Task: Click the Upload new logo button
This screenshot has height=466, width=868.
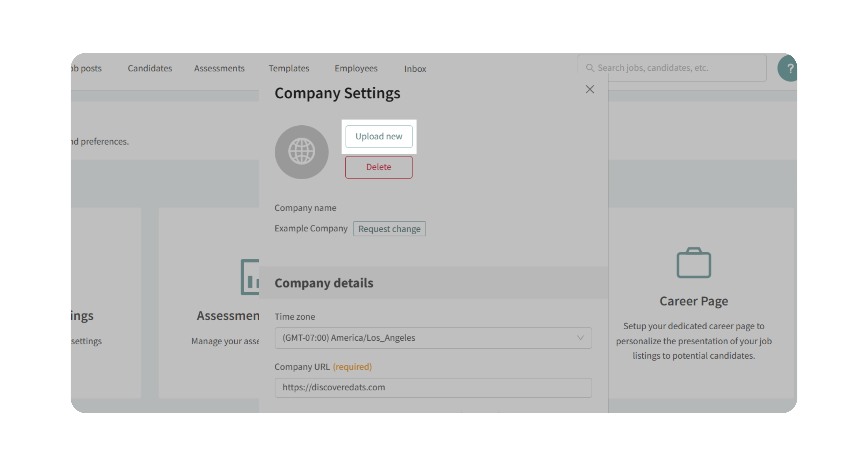Action: point(378,137)
